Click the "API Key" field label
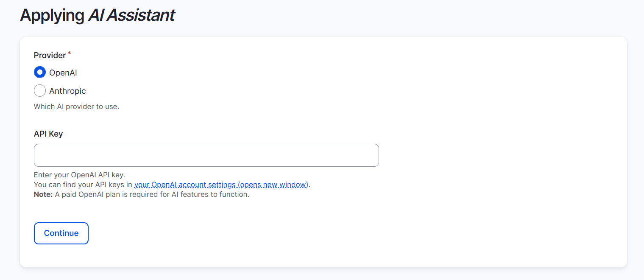This screenshot has width=644, height=280. coord(48,134)
